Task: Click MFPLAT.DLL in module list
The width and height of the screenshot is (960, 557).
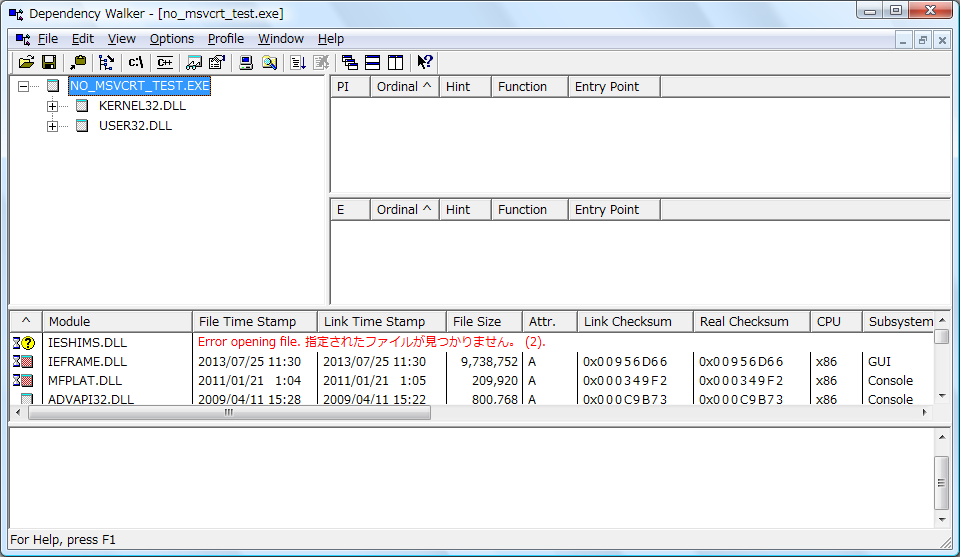Action: coord(85,381)
